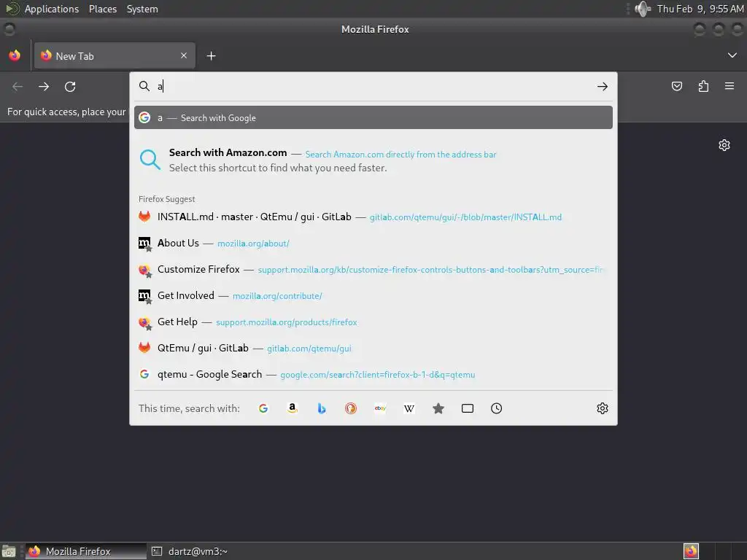The height and width of the screenshot is (560, 747).
Task: Open the Applications menu
Action: 52,9
